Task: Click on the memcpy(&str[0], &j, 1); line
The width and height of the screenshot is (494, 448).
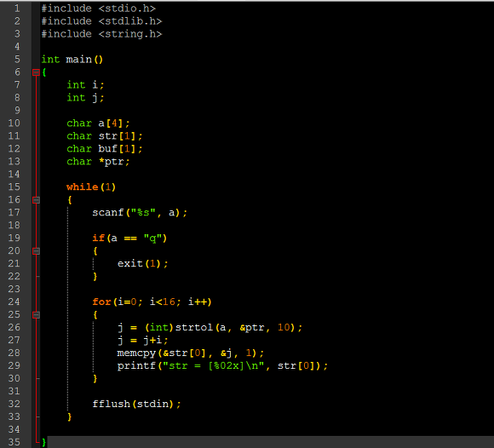Action: [190, 353]
